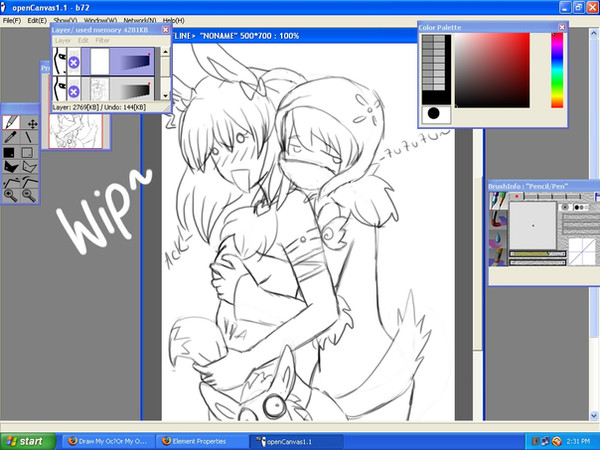Close the Color Palette panel
Viewport: 600px width, 450px height.
[562, 27]
